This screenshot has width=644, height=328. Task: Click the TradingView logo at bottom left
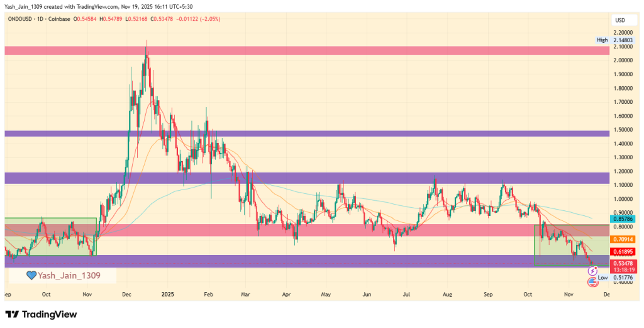[x=41, y=314]
